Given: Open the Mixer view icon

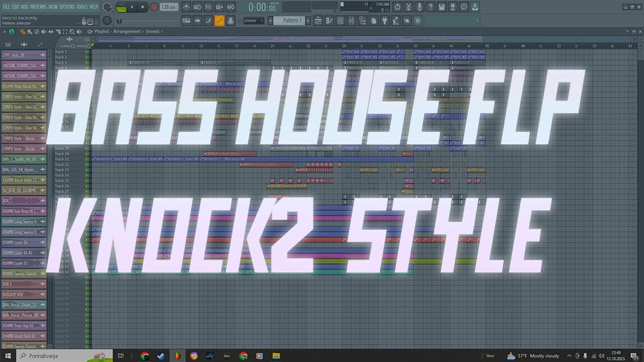Looking at the screenshot, I should tap(351, 21).
